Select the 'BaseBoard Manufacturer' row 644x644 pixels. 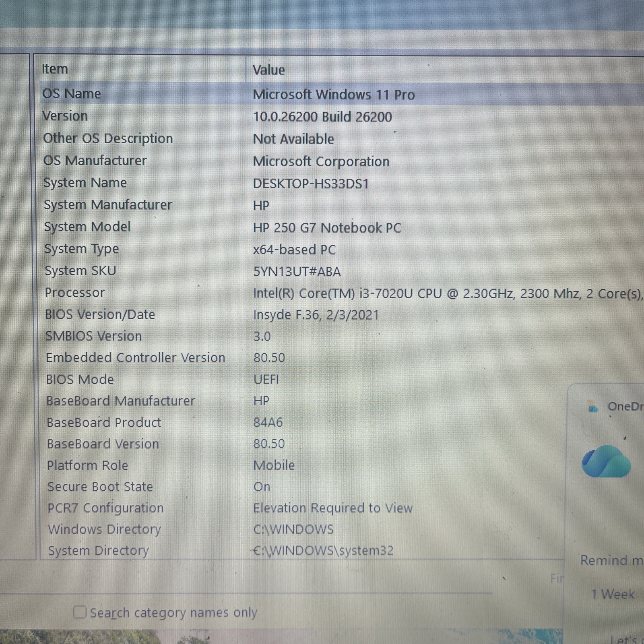pyautogui.click(x=121, y=401)
